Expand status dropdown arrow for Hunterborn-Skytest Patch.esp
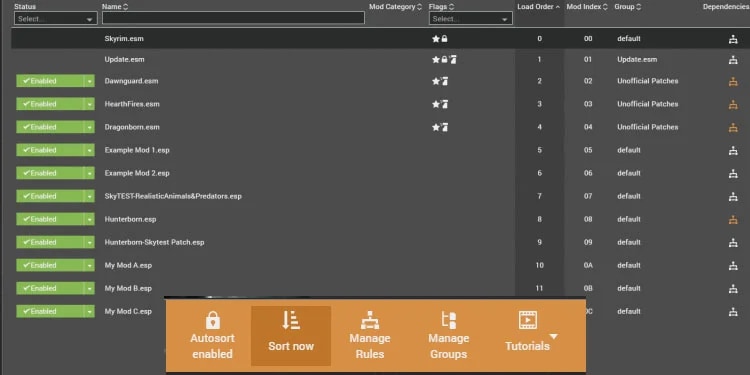 (89, 242)
